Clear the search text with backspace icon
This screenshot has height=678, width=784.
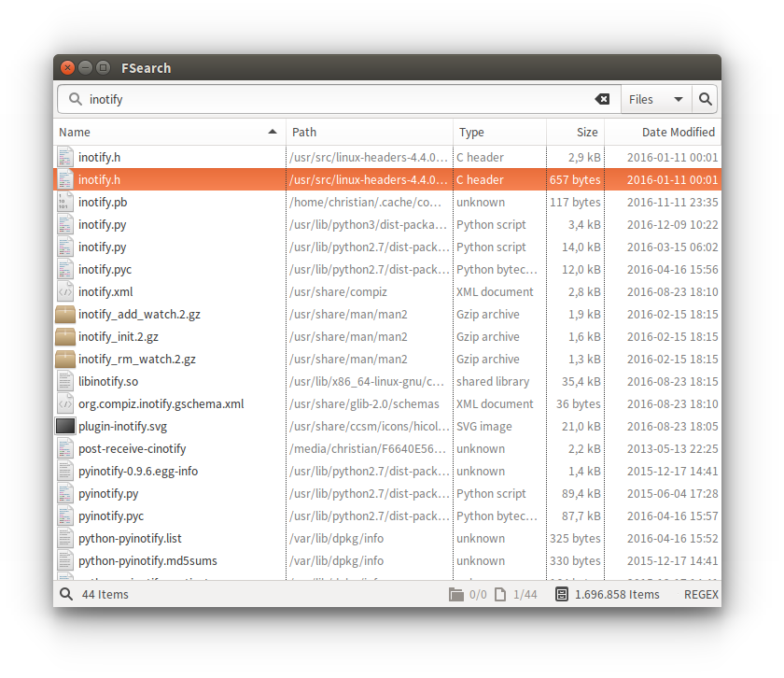602,99
